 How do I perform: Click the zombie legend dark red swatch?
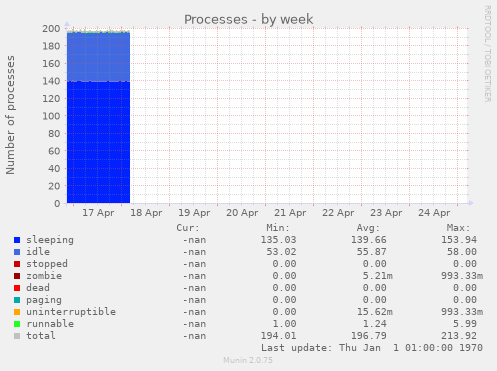click(x=17, y=276)
